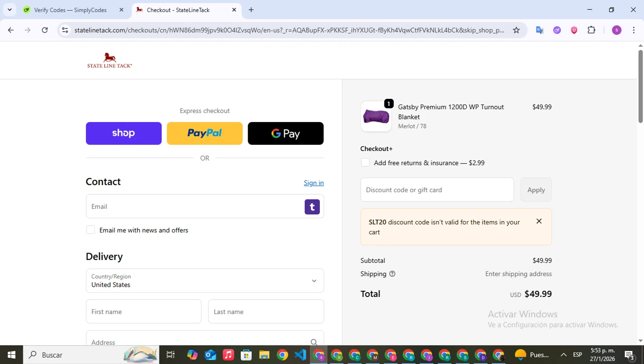Screen dimensions: 644x364
Task: Click the Windows taskbar search box
Action: point(91,355)
